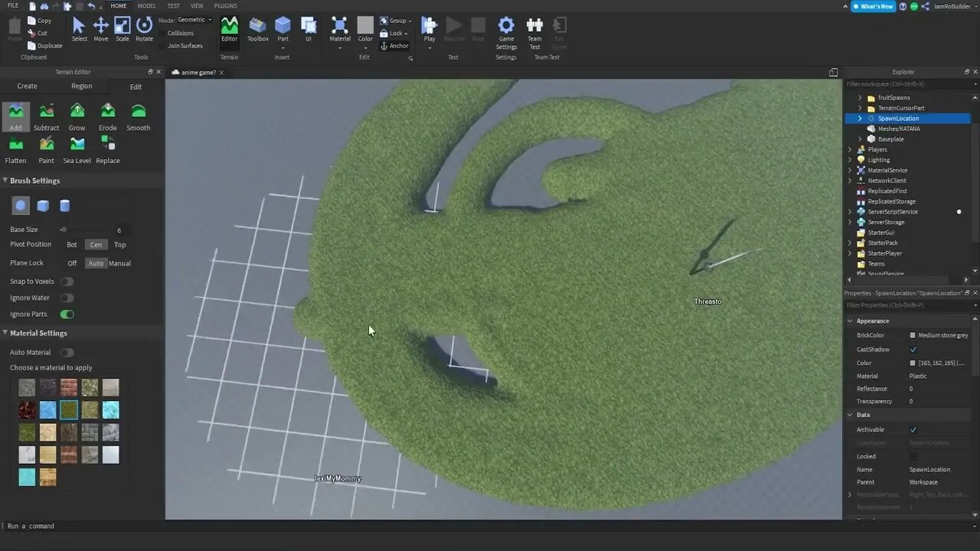980x551 pixels.
Task: Open the FILE menu
Action: click(x=13, y=5)
